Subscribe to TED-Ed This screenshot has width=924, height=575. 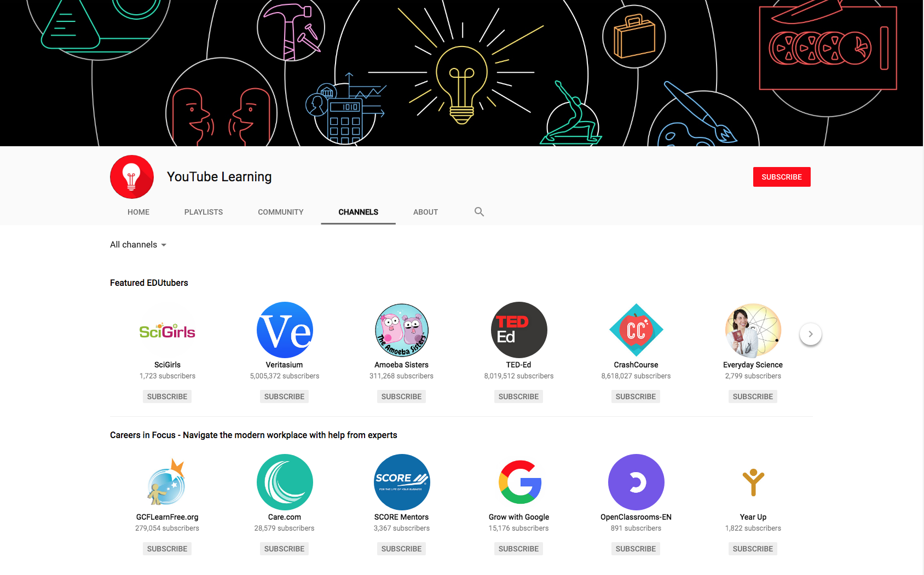[x=519, y=396]
